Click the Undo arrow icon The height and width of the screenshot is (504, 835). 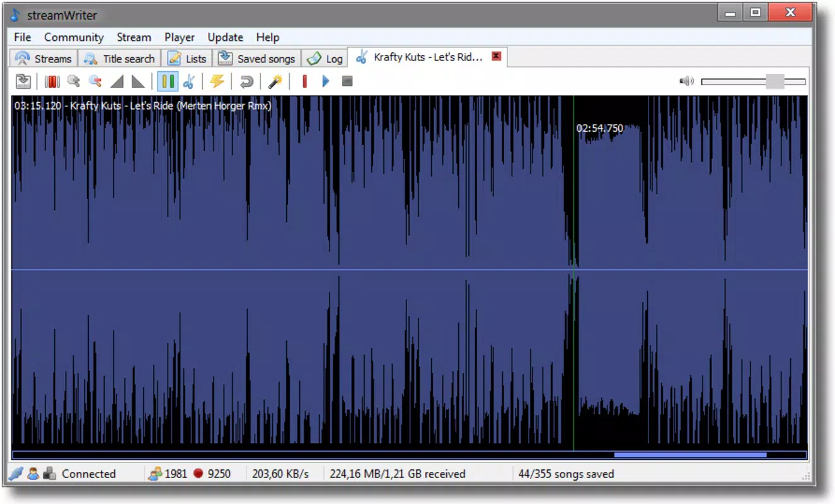tap(246, 81)
